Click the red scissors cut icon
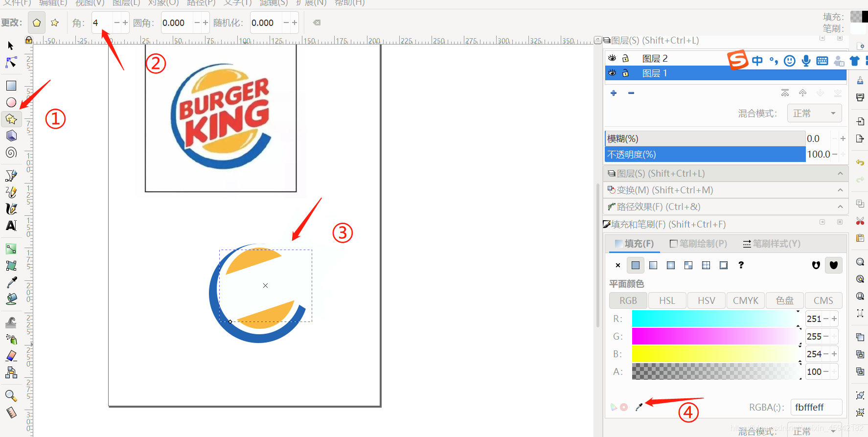Viewport: 868px width, 437px height. (x=860, y=221)
